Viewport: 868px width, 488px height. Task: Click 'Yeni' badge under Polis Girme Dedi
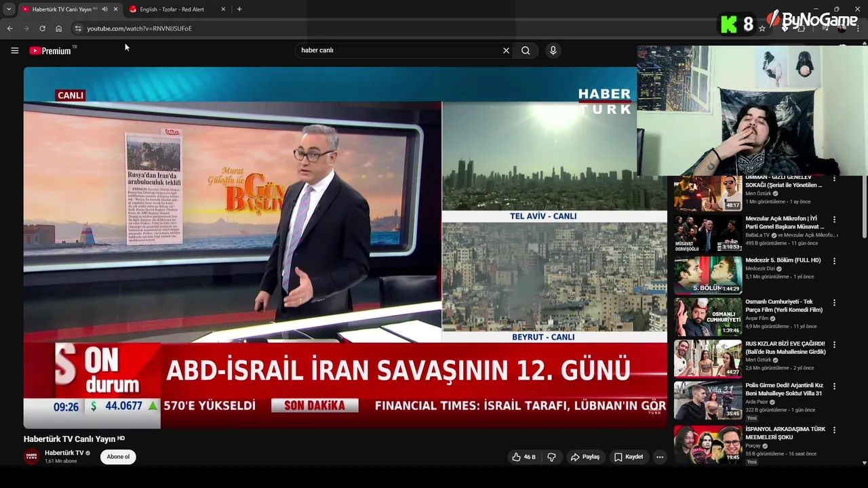751,418
